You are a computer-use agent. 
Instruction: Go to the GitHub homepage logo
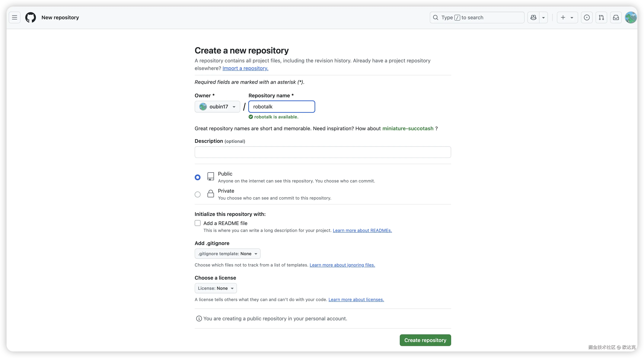point(30,17)
